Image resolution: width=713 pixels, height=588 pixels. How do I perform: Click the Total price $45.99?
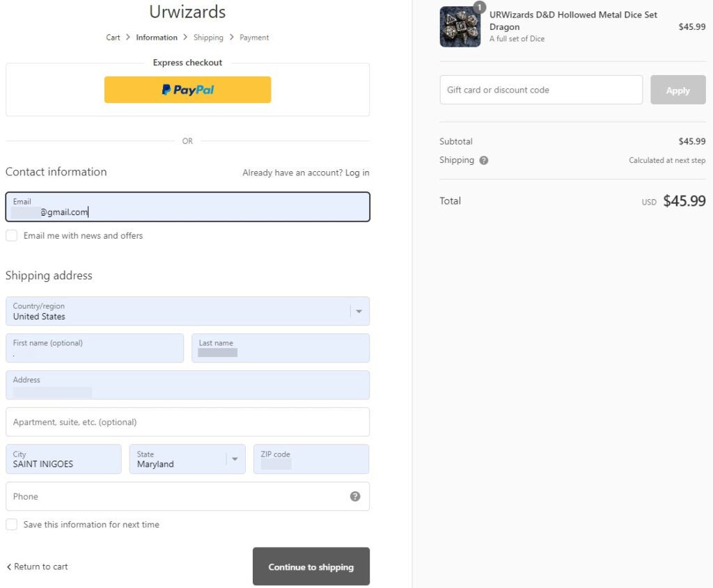click(x=684, y=201)
